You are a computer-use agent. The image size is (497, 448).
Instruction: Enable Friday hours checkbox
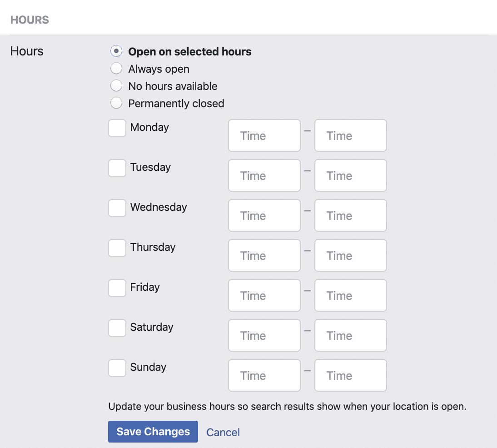click(117, 288)
